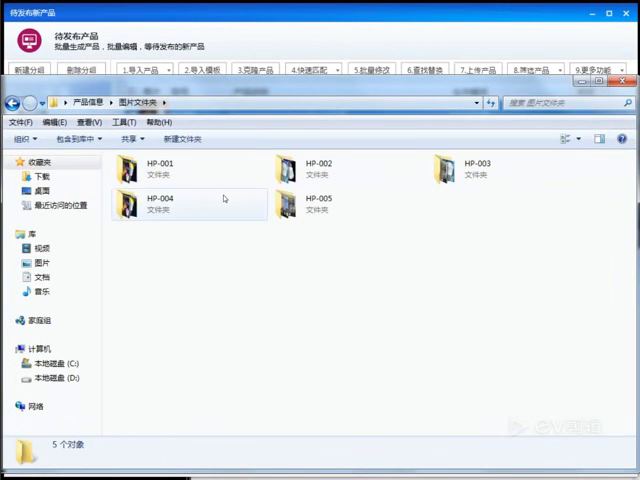Screen dimensions: 640x480
Task: Expand arrow between 产品信息 and 图片文件夹
Action: (111, 103)
